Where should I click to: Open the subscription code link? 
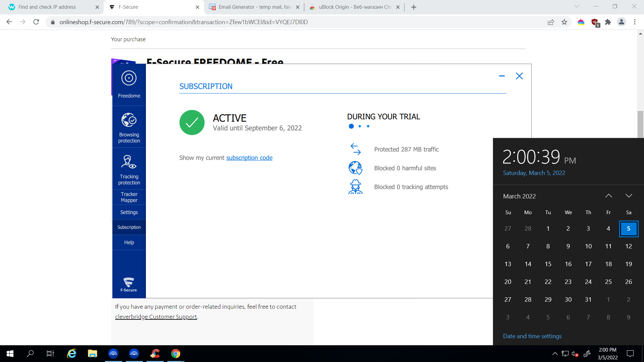tap(249, 158)
